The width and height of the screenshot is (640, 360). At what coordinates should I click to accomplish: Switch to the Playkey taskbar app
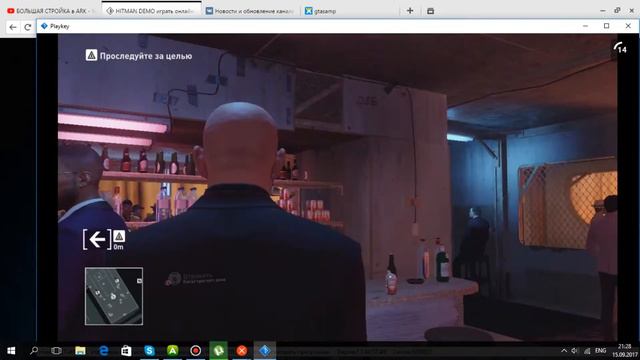tap(265, 351)
